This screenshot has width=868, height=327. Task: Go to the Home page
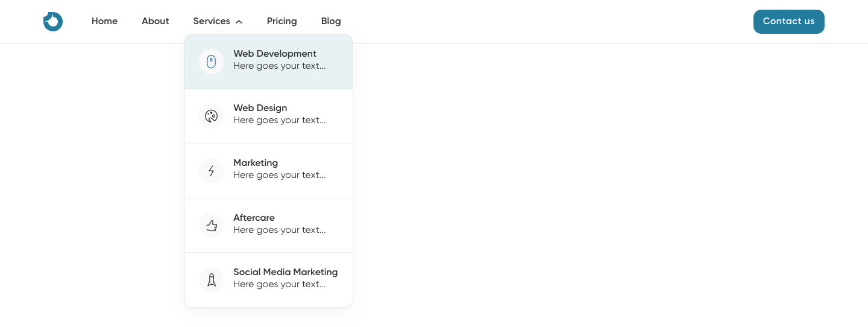tap(104, 21)
